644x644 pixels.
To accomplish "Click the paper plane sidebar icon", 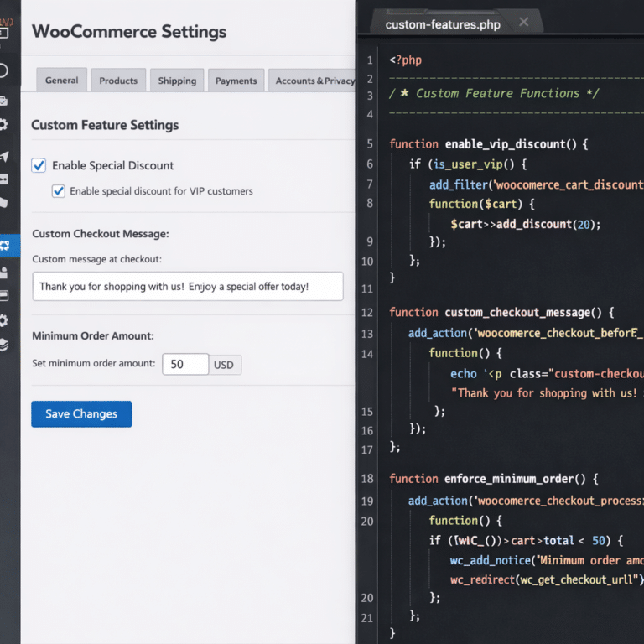I will coord(3,156).
